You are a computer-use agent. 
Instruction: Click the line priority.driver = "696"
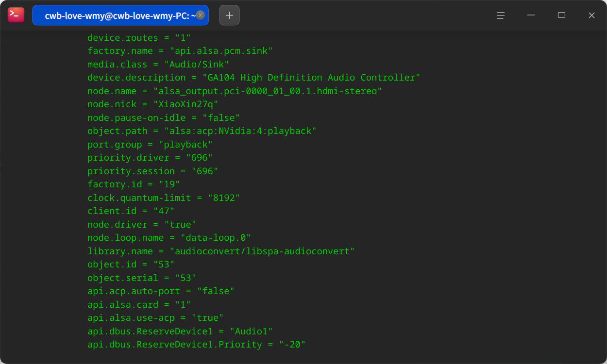(x=150, y=158)
